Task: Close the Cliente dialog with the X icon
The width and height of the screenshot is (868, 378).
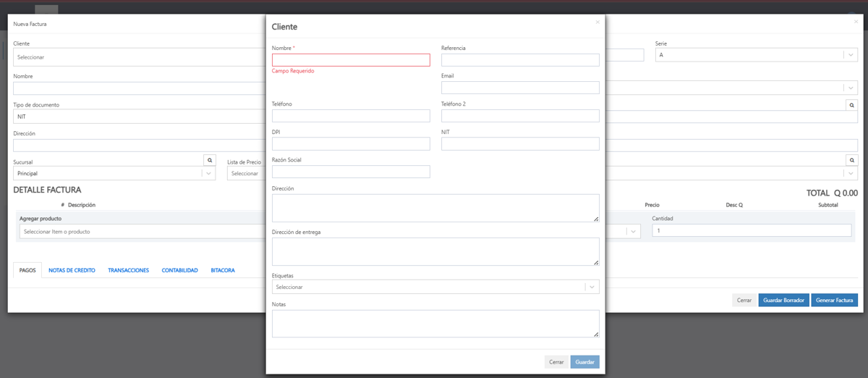Action: coord(597,22)
